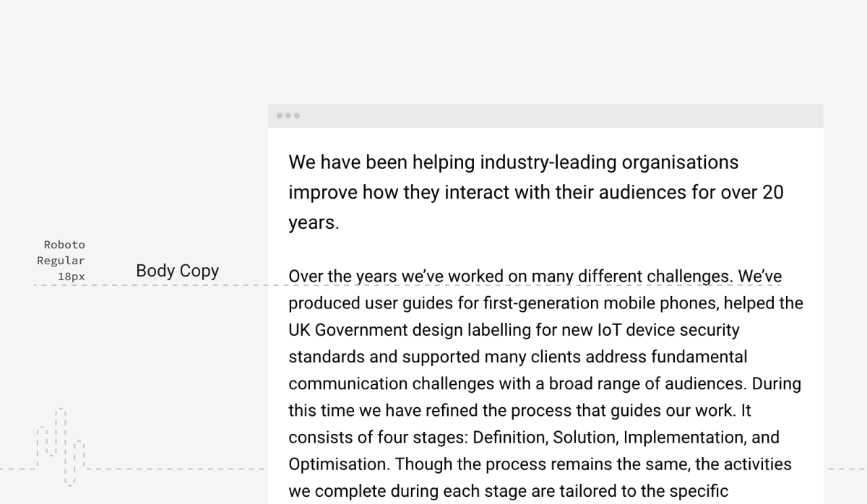Image resolution: width=867 pixels, height=504 pixels.
Task: Click the word "years." ending the intro
Action: click(x=314, y=223)
